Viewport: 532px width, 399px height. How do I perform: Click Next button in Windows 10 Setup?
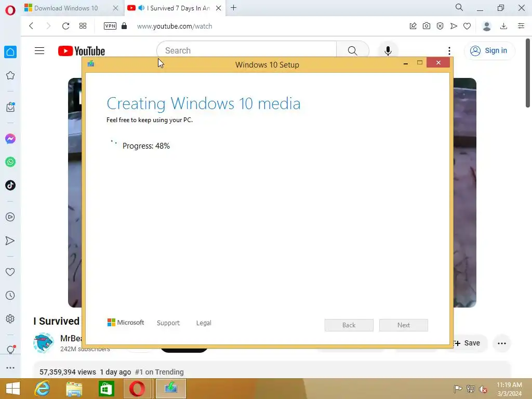click(x=403, y=325)
